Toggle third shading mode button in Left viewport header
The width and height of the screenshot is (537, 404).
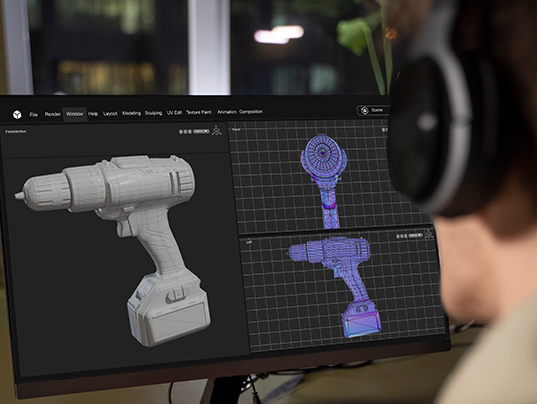coord(406,236)
